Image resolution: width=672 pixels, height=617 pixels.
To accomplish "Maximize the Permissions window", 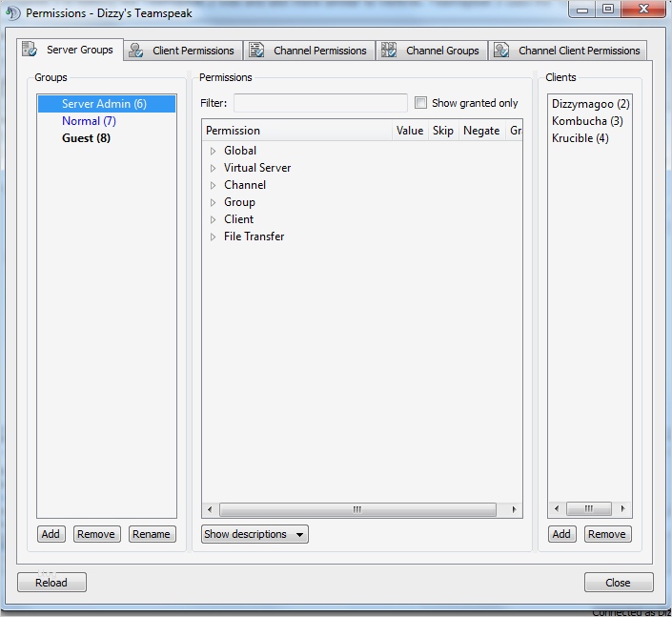I will click(608, 10).
